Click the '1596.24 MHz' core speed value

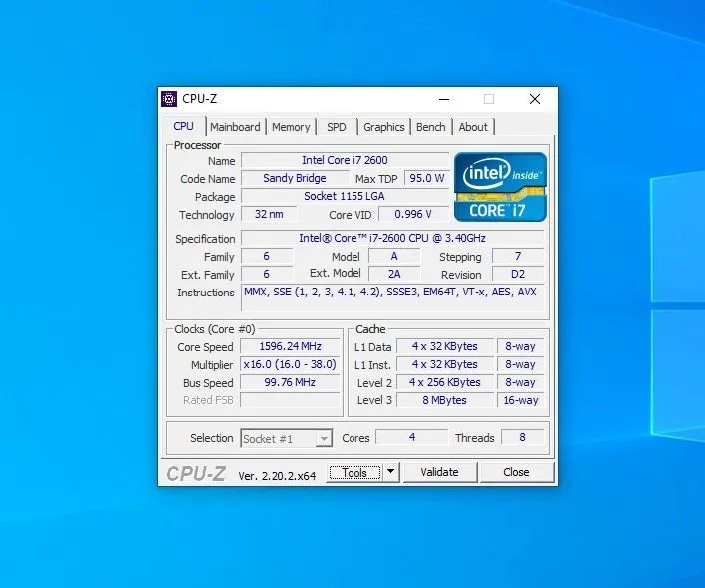point(290,347)
